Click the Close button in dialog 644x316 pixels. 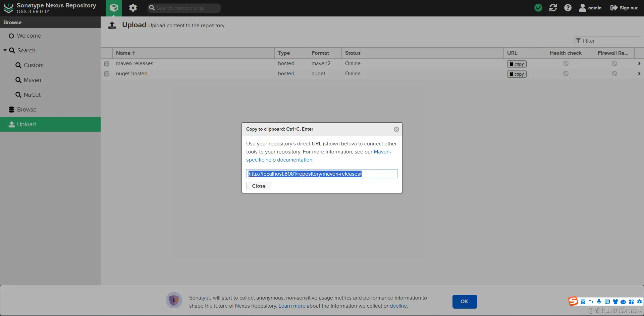click(x=259, y=186)
